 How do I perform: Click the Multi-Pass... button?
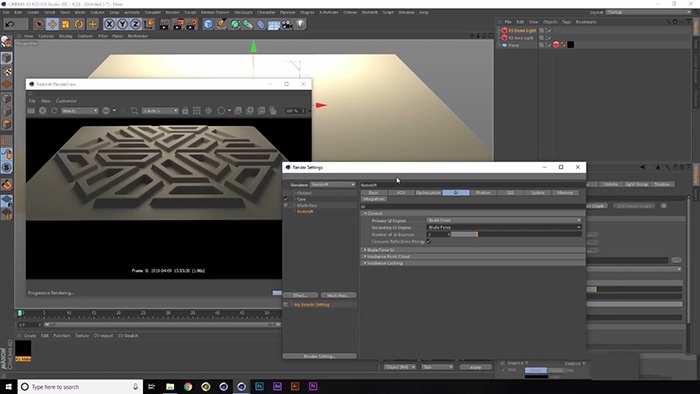coord(338,295)
